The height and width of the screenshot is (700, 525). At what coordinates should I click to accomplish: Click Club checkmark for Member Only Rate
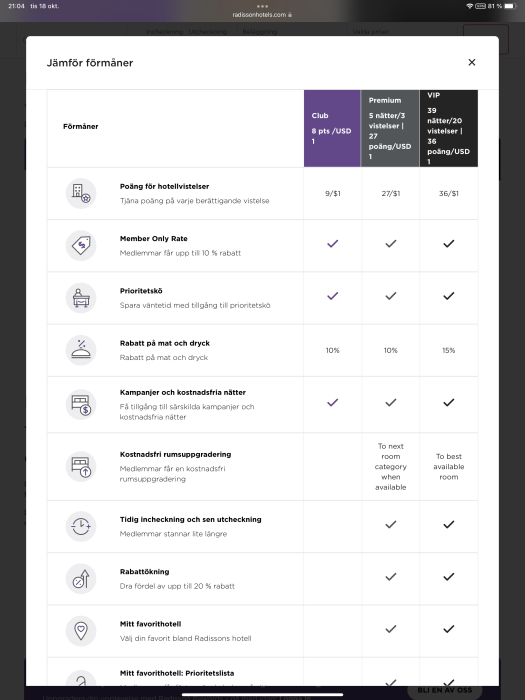pos(333,244)
